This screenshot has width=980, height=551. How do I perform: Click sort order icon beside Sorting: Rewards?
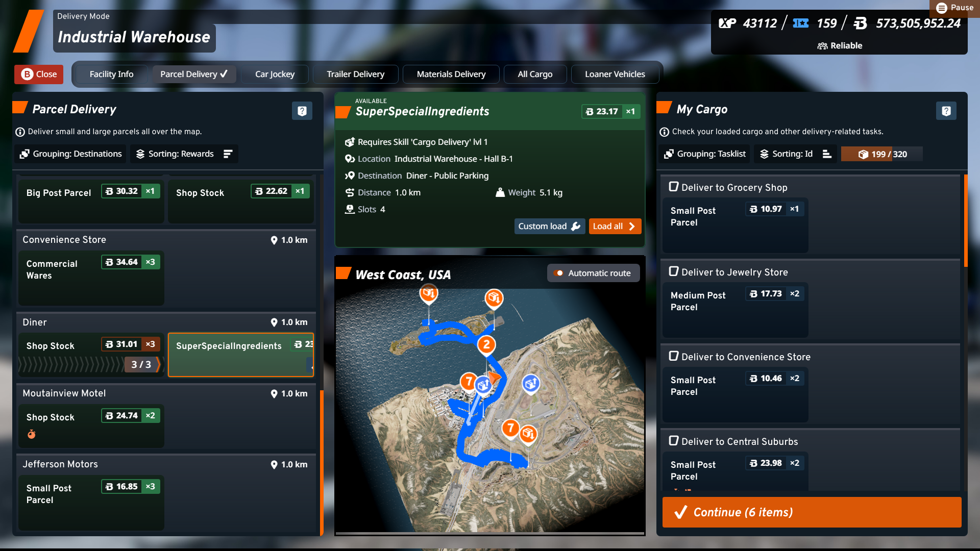click(x=228, y=154)
